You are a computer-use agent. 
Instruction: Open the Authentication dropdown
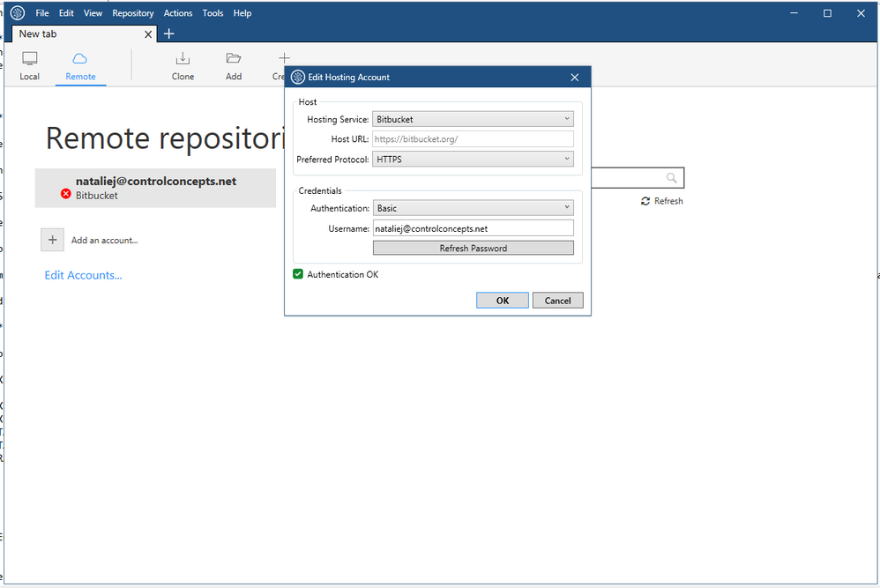pos(474,208)
